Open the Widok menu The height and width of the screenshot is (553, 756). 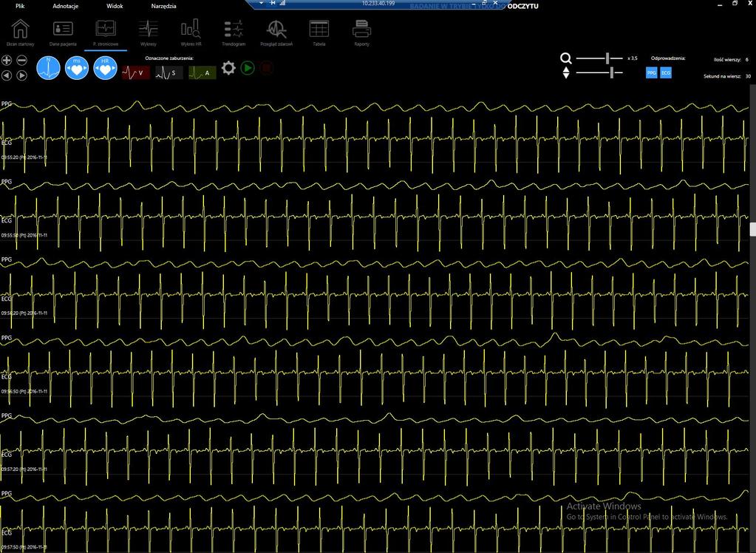115,6
